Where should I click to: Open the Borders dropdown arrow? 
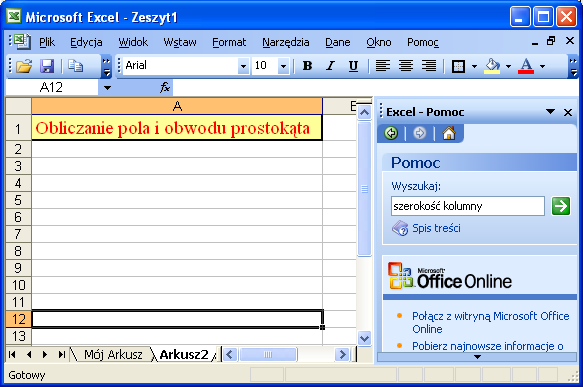[x=474, y=67]
